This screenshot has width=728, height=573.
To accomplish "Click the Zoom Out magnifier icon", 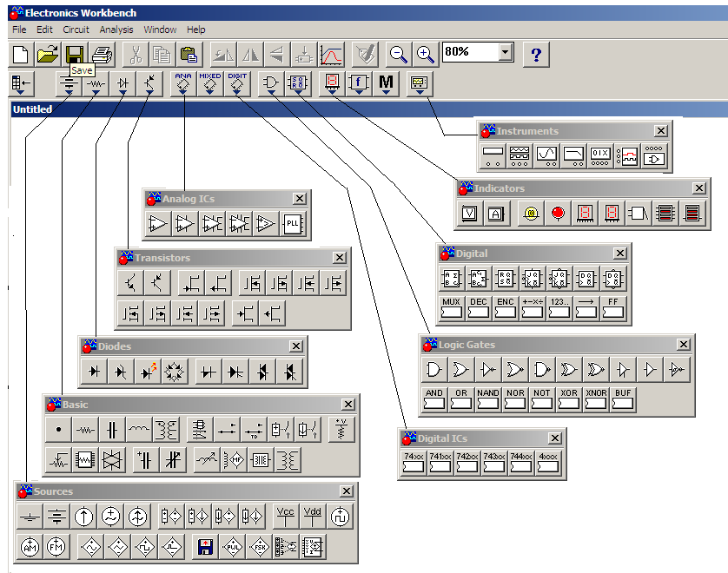I will click(399, 55).
